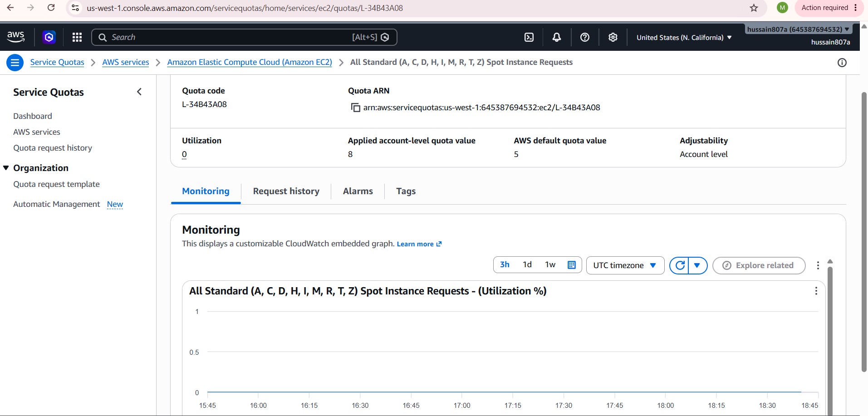The width and height of the screenshot is (868, 416).
Task: Open the info panel icon
Action: (842, 63)
